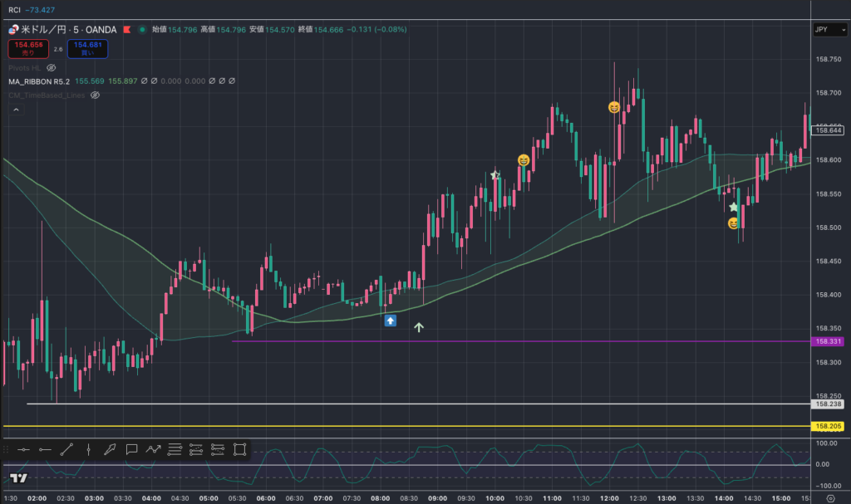
Task: Select the horizontal ray drawing tool
Action: [45, 449]
